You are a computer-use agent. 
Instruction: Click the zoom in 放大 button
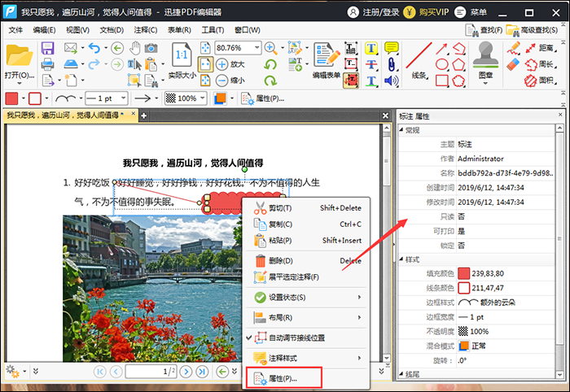[x=230, y=64]
